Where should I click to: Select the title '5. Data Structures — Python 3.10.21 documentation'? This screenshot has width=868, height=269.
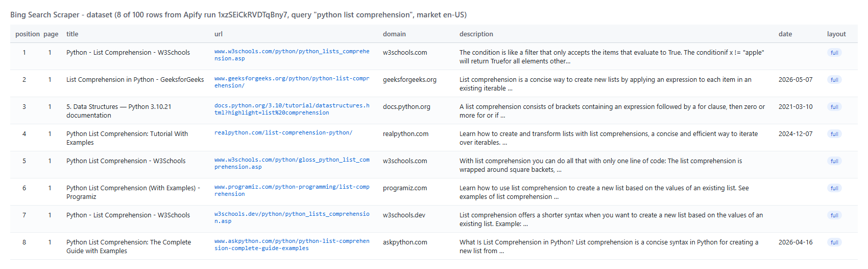coord(119,111)
